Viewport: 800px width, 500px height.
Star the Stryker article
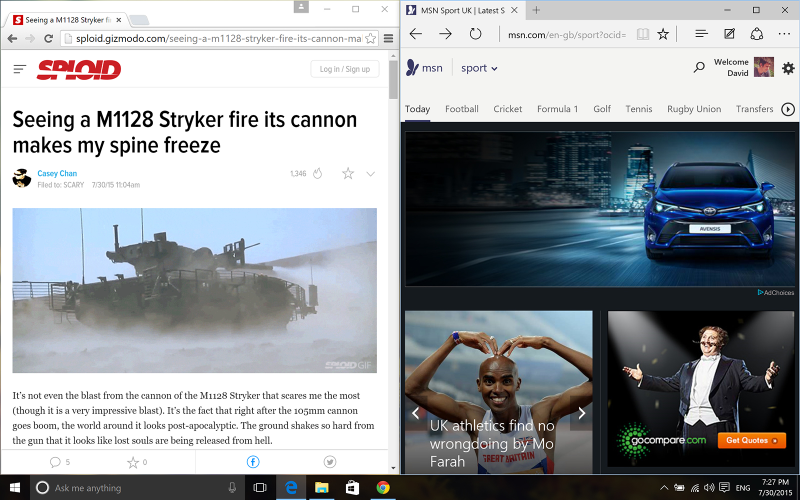tap(348, 173)
